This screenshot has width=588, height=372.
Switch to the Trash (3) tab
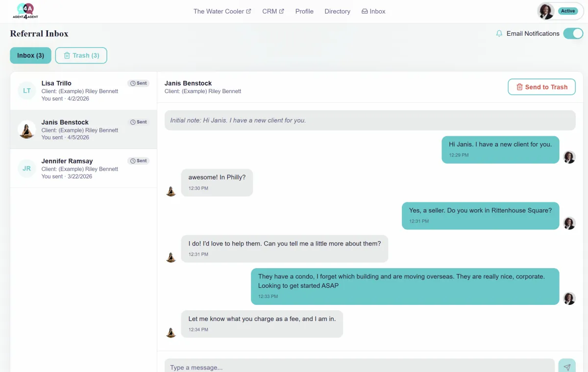[x=81, y=55]
